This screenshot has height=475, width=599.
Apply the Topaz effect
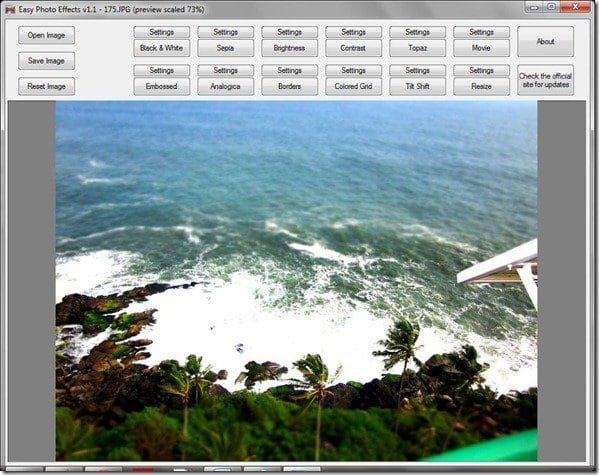(x=418, y=48)
